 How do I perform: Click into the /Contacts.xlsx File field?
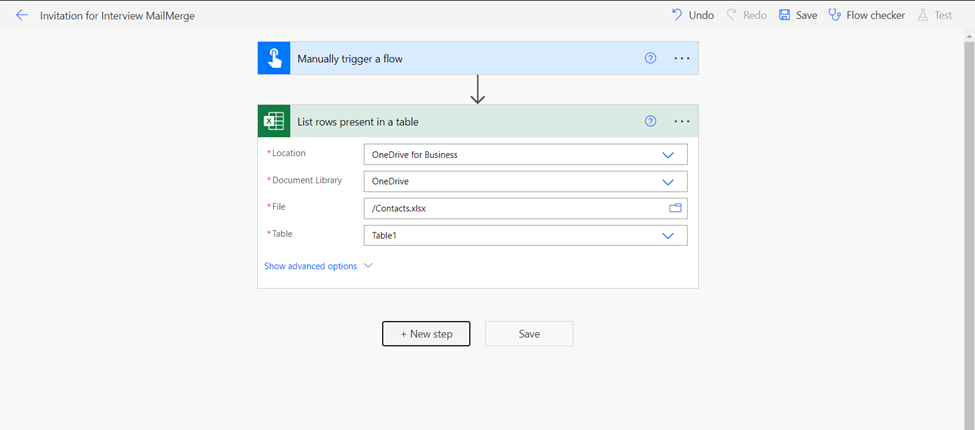click(x=516, y=209)
